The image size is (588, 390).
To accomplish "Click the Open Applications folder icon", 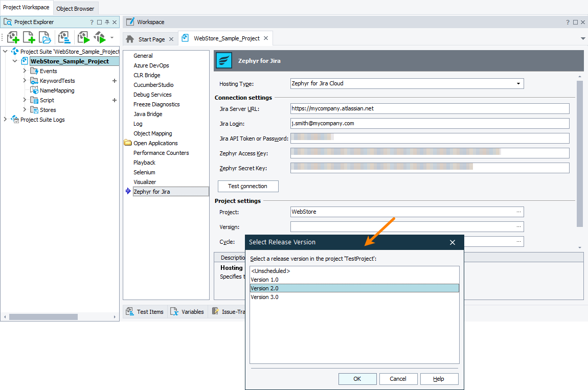I will pos(128,143).
